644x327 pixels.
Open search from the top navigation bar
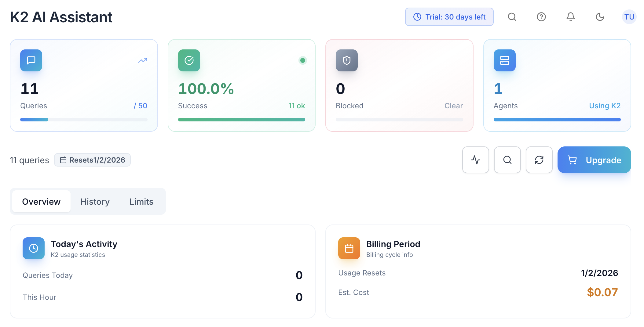512,17
